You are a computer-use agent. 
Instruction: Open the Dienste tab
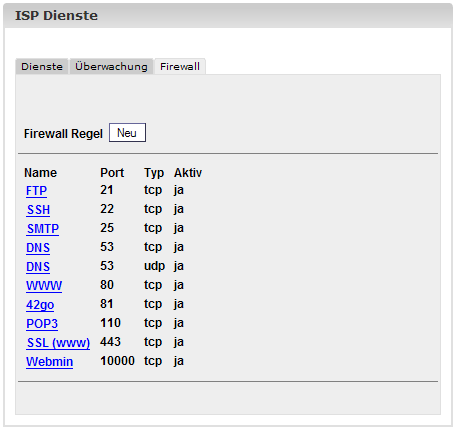(42, 66)
